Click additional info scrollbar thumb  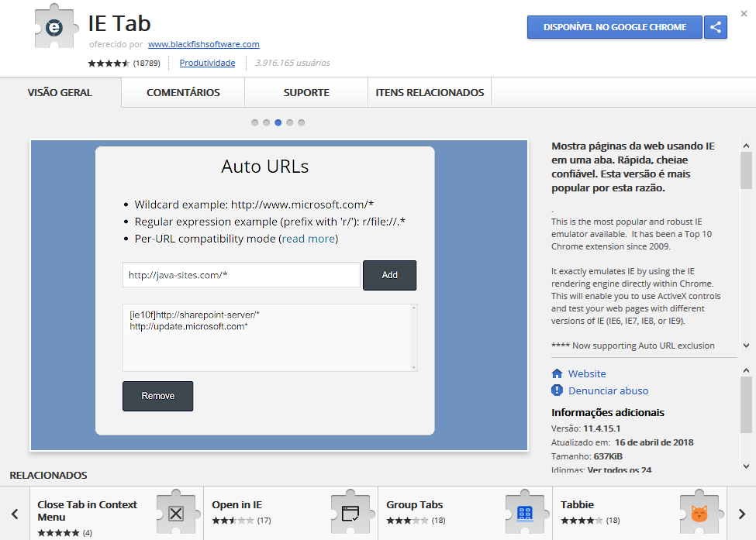point(746,405)
